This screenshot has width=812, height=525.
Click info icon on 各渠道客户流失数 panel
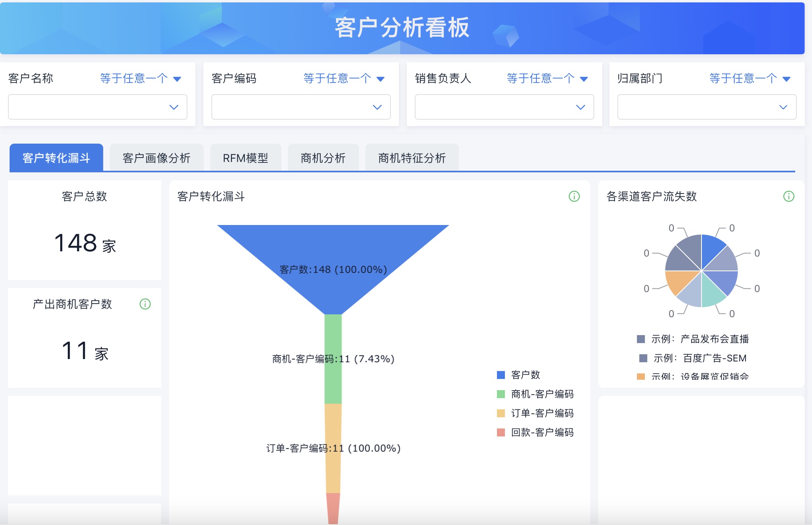(x=788, y=196)
